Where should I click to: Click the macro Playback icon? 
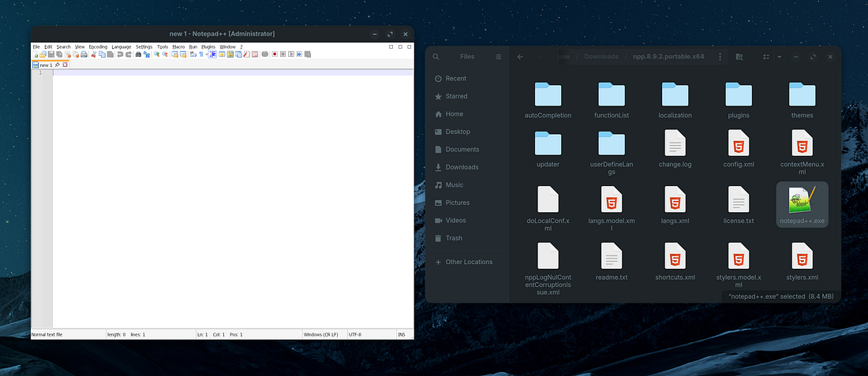[x=291, y=54]
